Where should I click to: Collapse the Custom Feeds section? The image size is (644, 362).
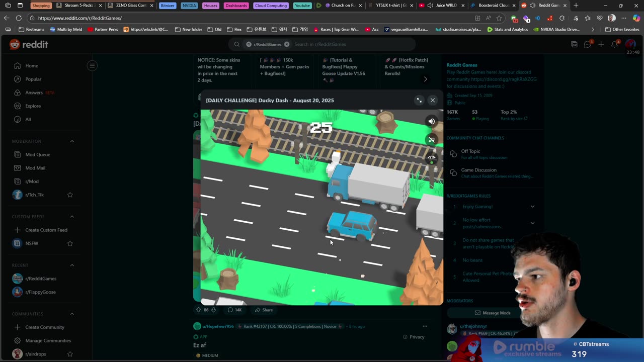[72, 217]
